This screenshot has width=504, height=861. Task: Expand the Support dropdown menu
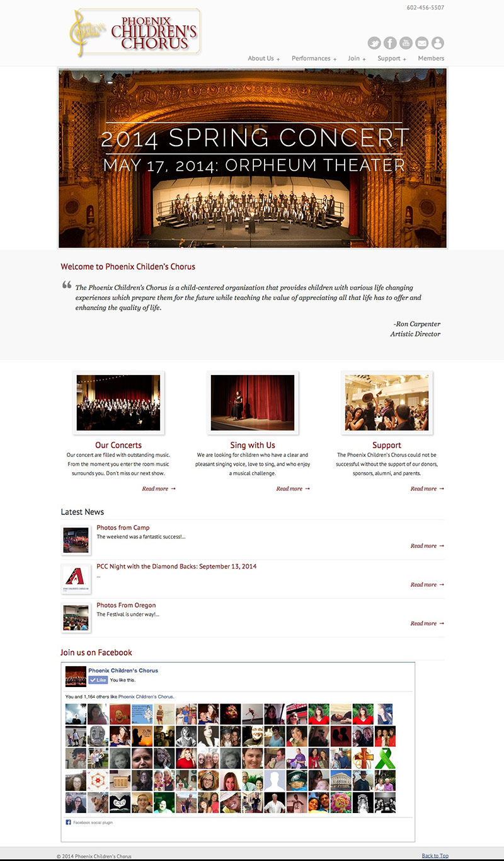(x=392, y=59)
